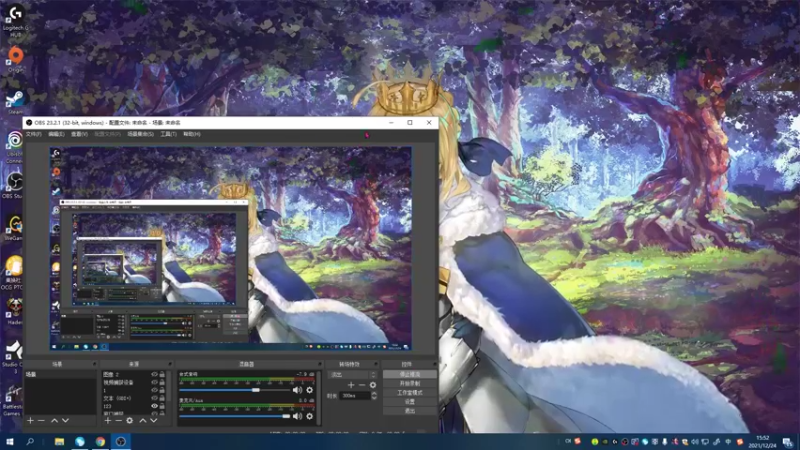Image resolution: width=800 pixels, height=450 pixels.
Task: Lock the 文本 (GDI+) source
Action: tap(162, 398)
